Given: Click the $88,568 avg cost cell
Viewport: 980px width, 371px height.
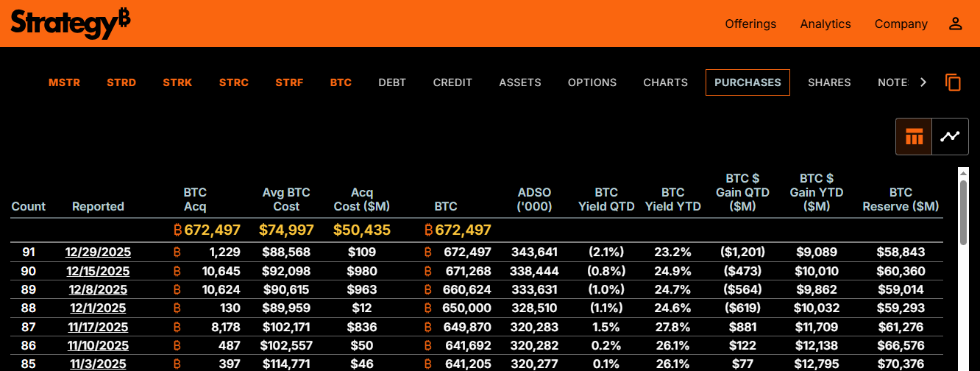Looking at the screenshot, I should [286, 252].
